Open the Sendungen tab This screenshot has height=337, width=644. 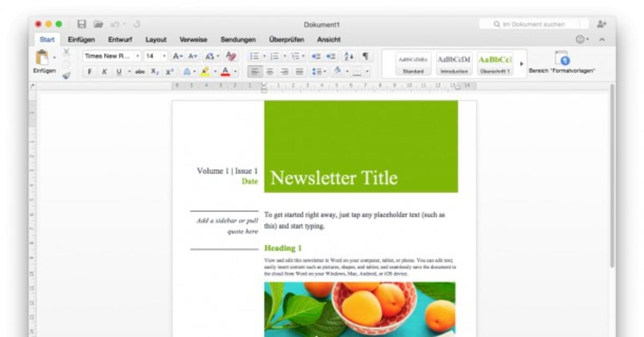pos(238,40)
